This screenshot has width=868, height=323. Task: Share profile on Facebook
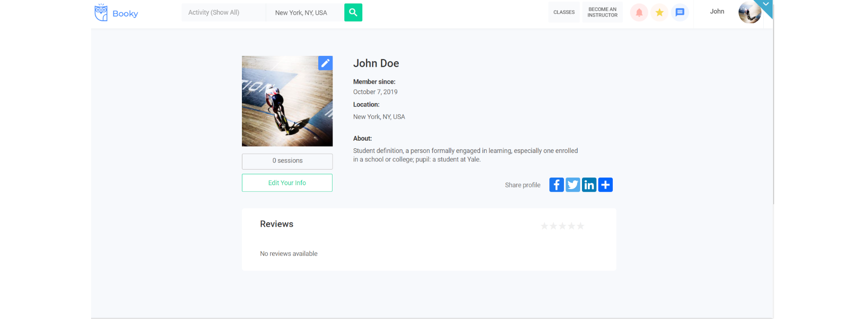pyautogui.click(x=556, y=185)
